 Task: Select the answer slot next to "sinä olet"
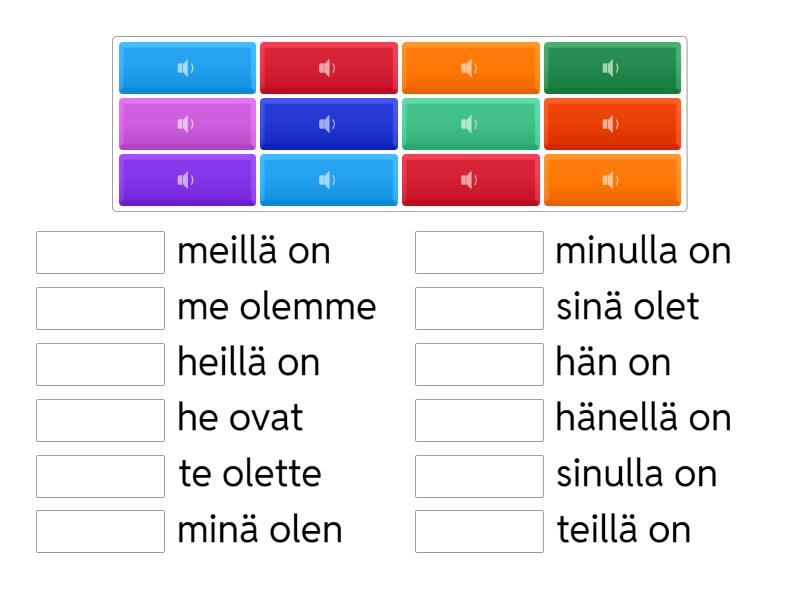coord(479,308)
